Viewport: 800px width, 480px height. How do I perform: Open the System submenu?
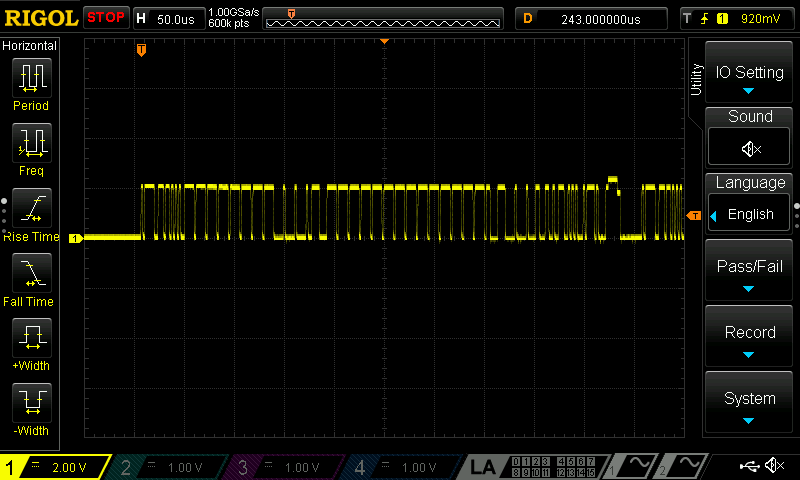[748, 402]
